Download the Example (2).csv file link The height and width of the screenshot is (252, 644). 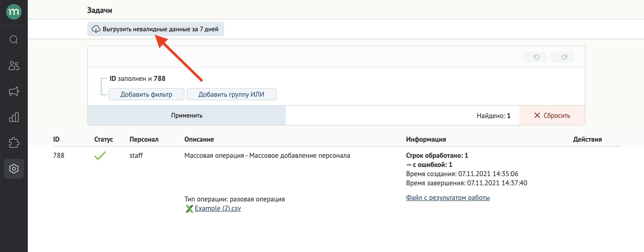(x=218, y=208)
